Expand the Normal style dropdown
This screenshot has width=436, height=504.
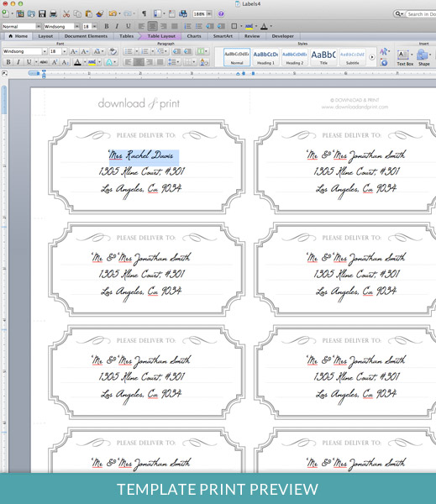39,26
